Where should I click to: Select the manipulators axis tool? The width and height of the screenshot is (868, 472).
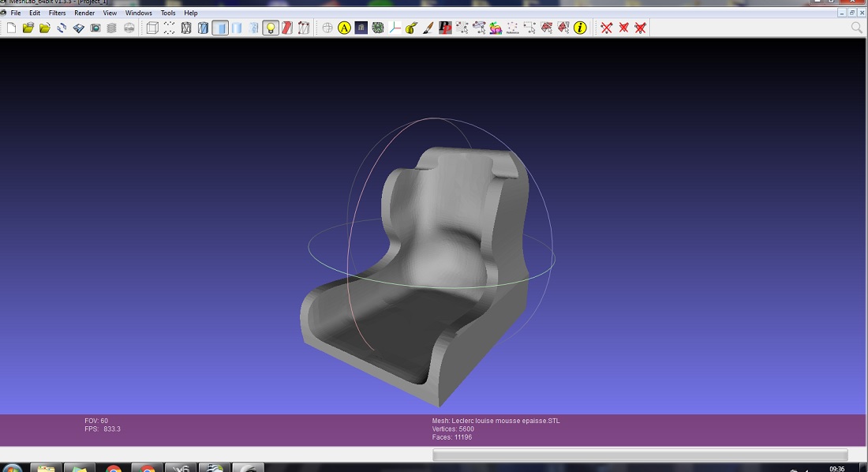(x=395, y=28)
